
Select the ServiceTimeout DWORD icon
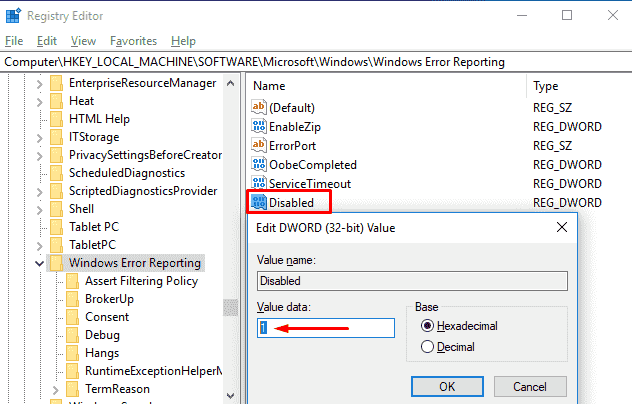tap(259, 183)
